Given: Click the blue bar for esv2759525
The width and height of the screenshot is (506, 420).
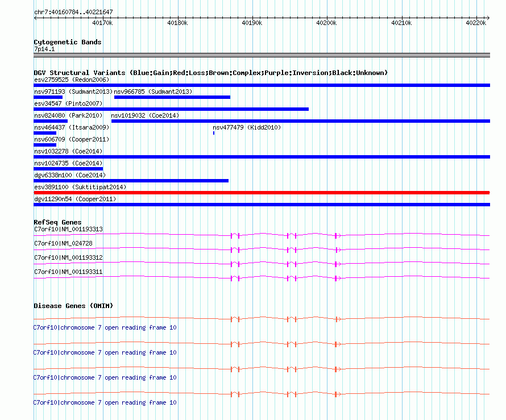Looking at the screenshot, I should [262, 85].
